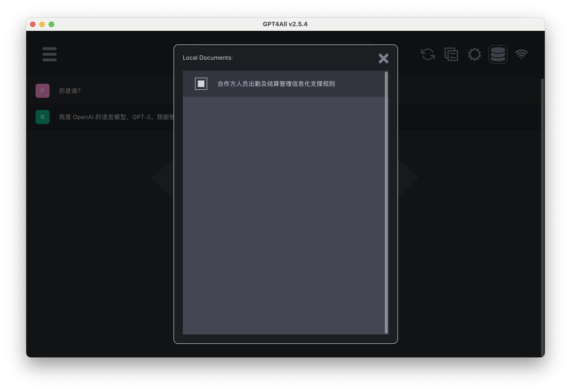Minimize the window with the yellow button
The width and height of the screenshot is (571, 392).
point(42,24)
